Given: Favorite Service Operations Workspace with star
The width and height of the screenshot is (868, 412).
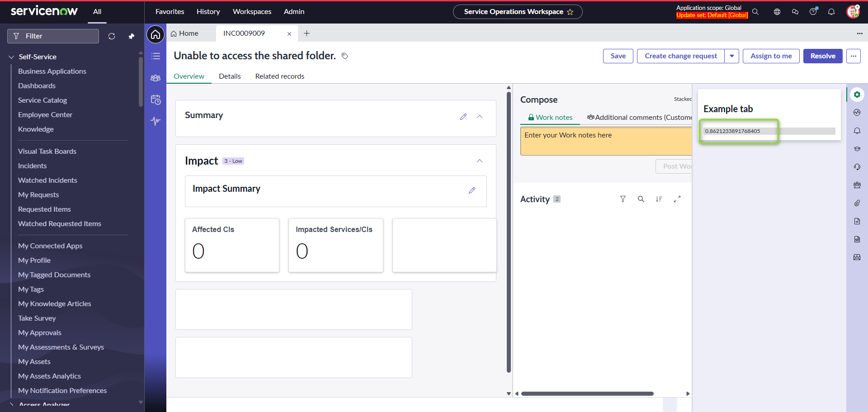Looking at the screenshot, I should tap(570, 12).
